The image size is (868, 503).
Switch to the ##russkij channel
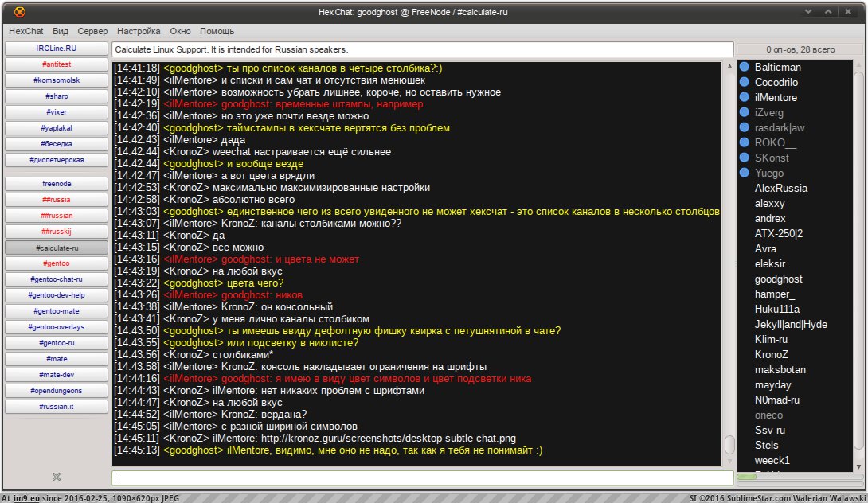(57, 232)
